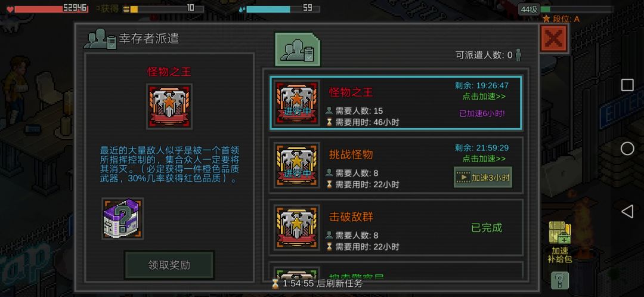This screenshot has height=297, width=644.
Task: Tap the Android back triangle button
Action: [627, 212]
